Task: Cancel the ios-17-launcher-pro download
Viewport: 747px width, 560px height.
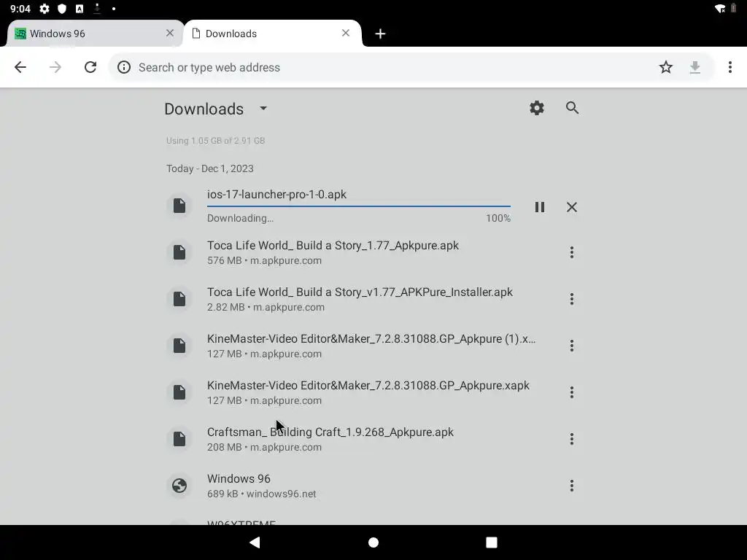Action: pyautogui.click(x=572, y=207)
